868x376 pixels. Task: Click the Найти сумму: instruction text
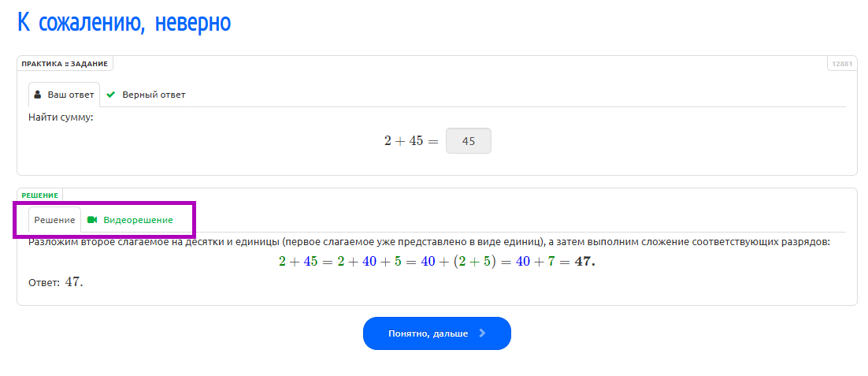tap(61, 118)
